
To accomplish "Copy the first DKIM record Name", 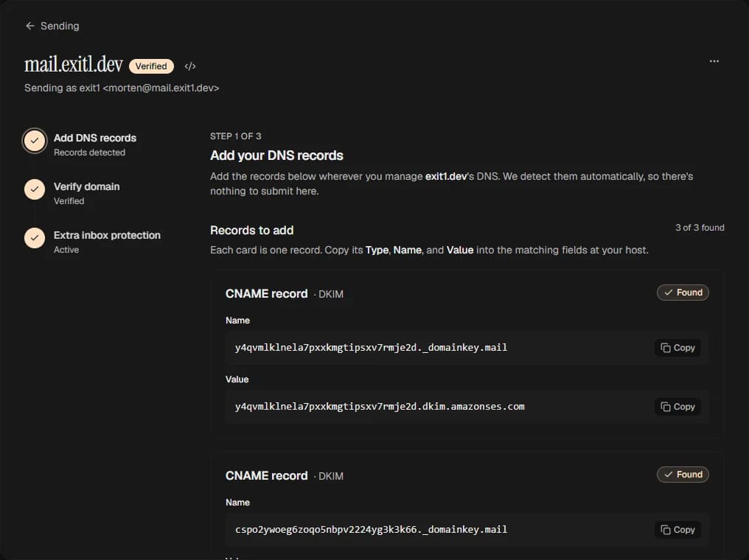I will (x=677, y=348).
